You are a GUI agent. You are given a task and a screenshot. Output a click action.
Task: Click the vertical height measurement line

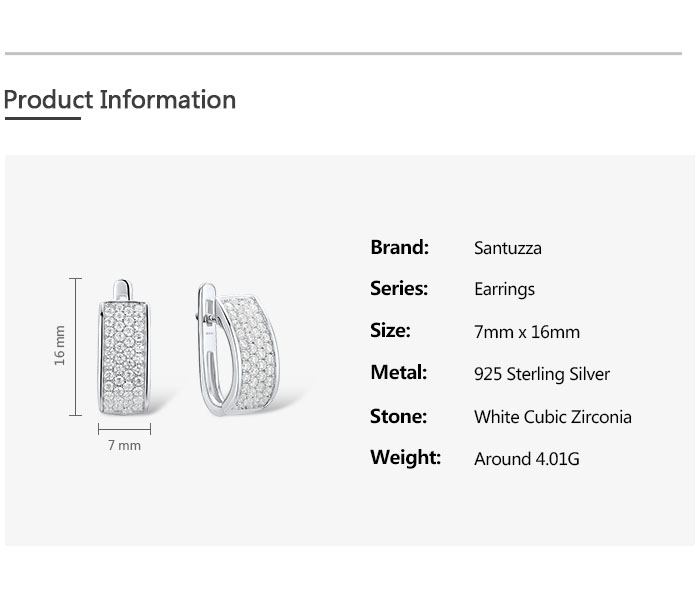coord(76,347)
